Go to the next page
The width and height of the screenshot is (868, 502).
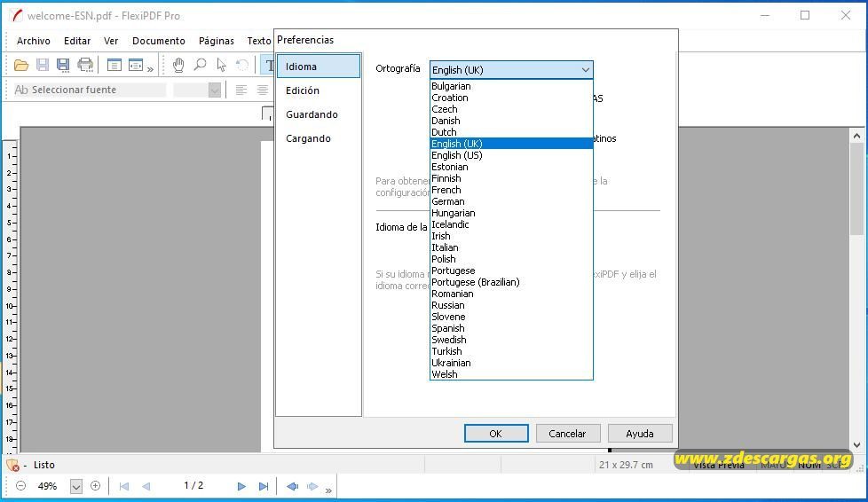[x=241, y=487]
